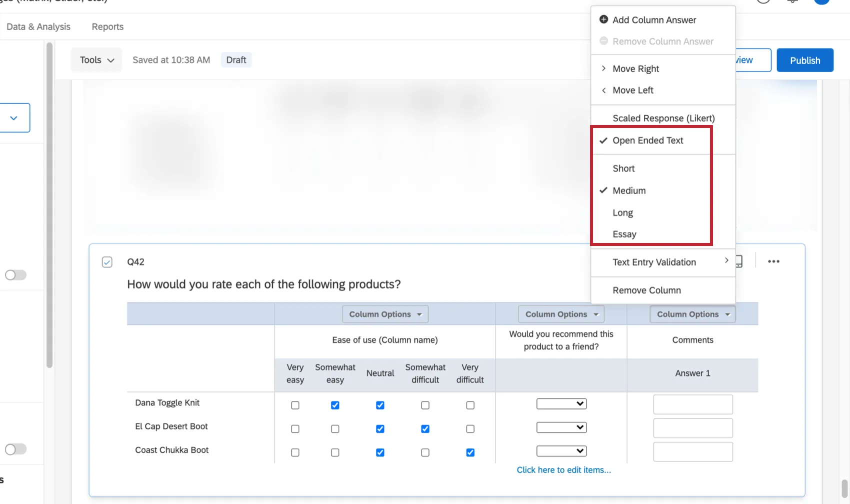Click the plus icon to Add Column Answer

pos(603,19)
